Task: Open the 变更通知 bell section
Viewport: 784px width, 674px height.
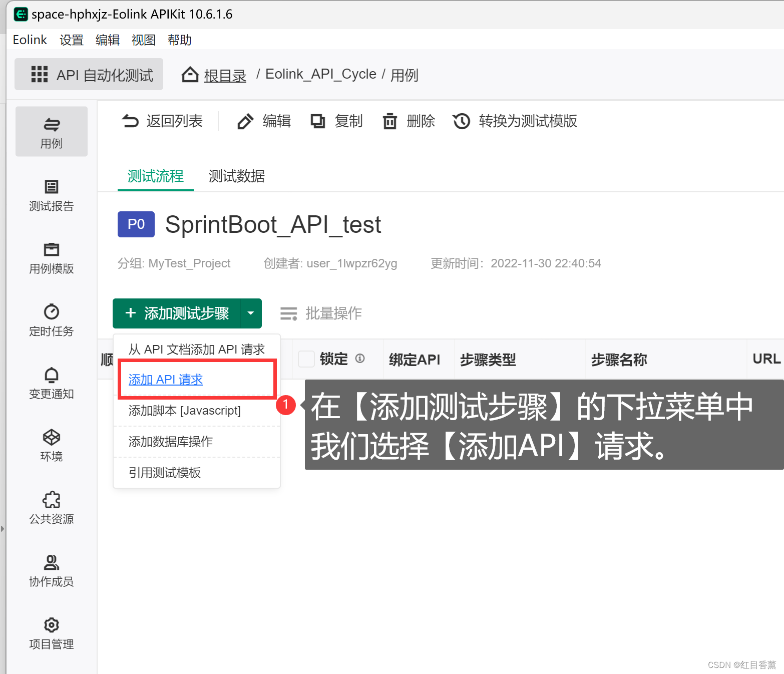Action: 52,384
